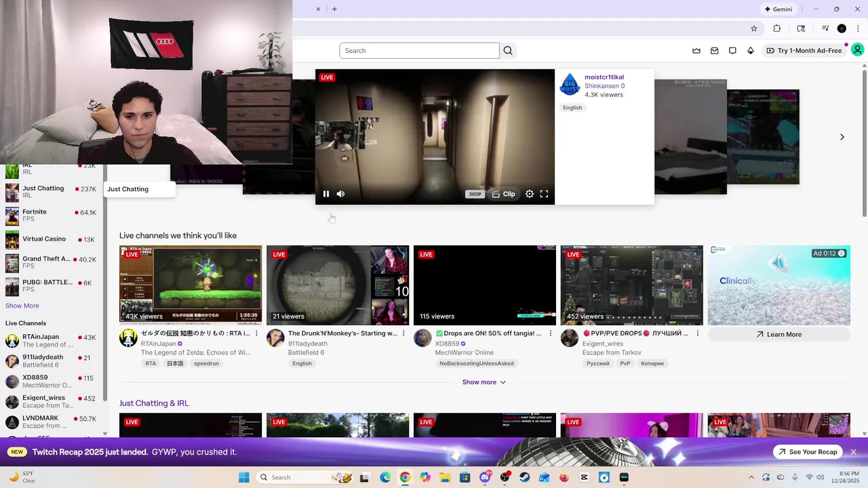Viewport: 868px width, 488px height.
Task: Open Chrome media controls icon
Action: pyautogui.click(x=825, y=28)
